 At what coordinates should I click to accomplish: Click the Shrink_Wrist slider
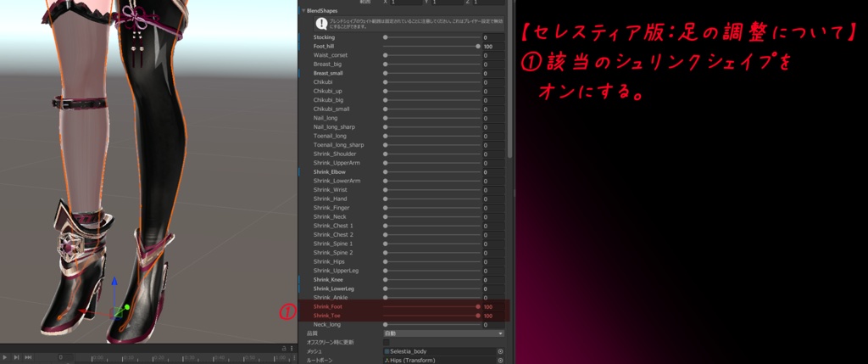431,190
